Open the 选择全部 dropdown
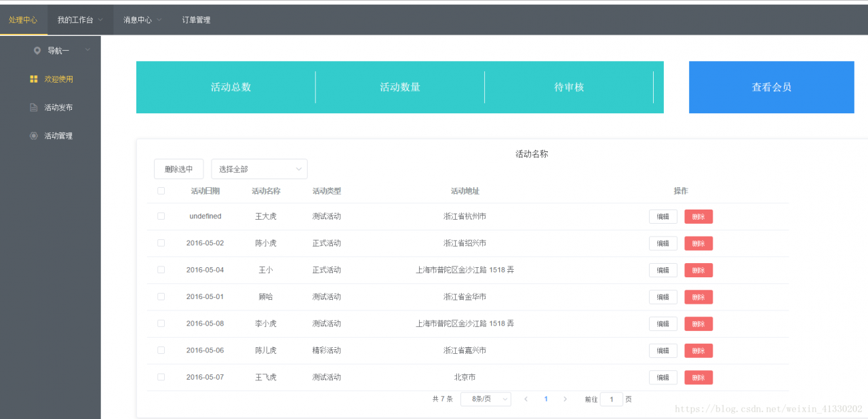 point(259,169)
